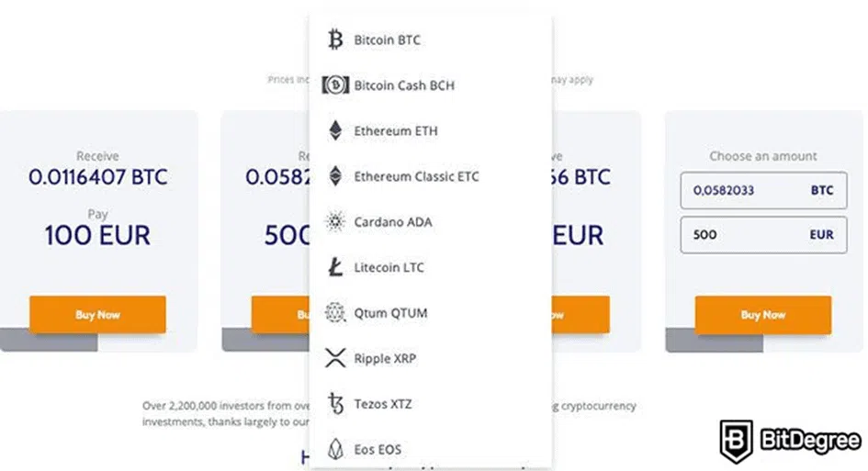Image resolution: width=868 pixels, height=471 pixels.
Task: Click the Ripple XRP icon
Action: click(335, 358)
